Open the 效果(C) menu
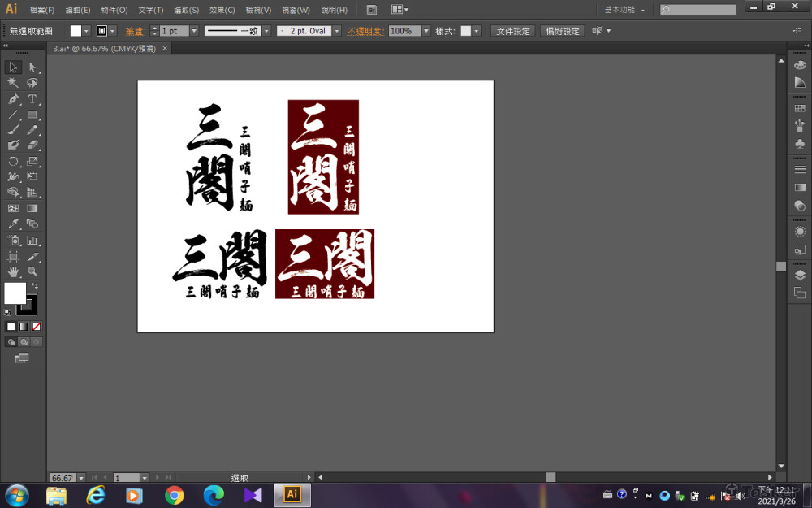The image size is (812, 508). 222,10
